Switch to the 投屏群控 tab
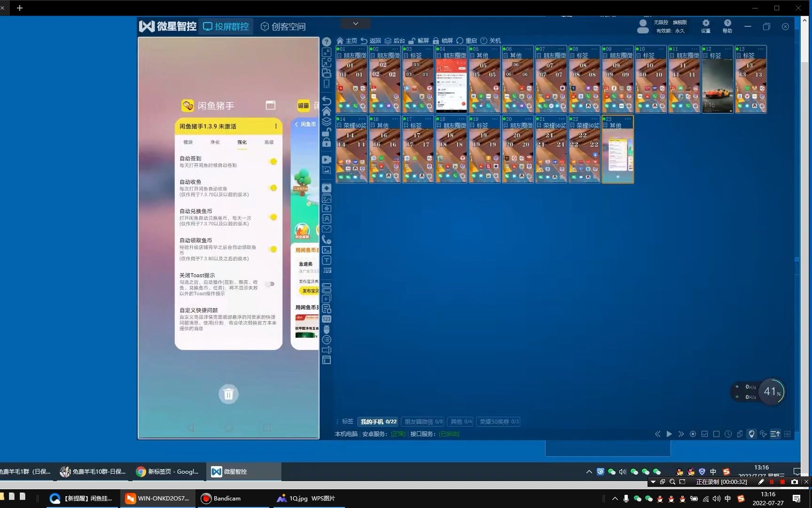The height and width of the screenshot is (508, 812). [x=226, y=27]
